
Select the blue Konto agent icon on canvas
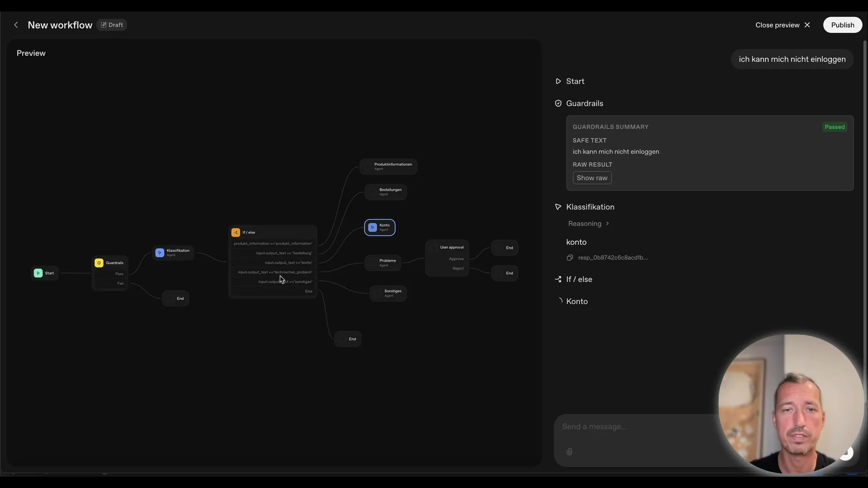[x=372, y=227]
